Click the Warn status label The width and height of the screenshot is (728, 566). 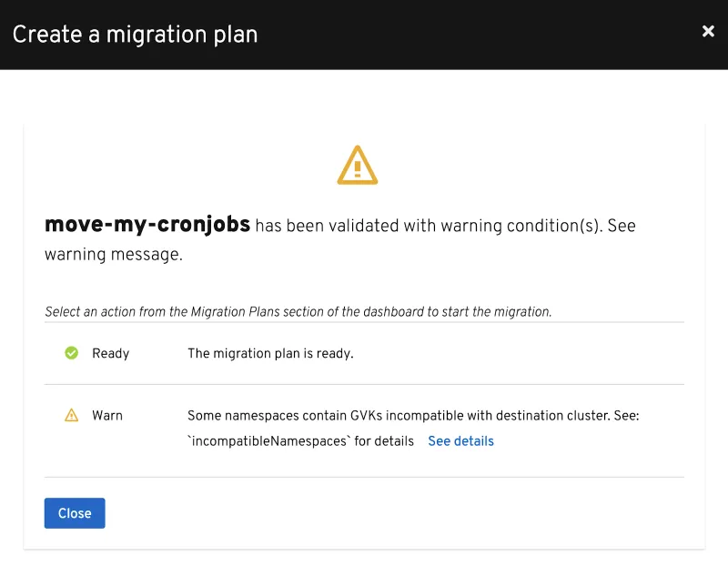point(107,416)
